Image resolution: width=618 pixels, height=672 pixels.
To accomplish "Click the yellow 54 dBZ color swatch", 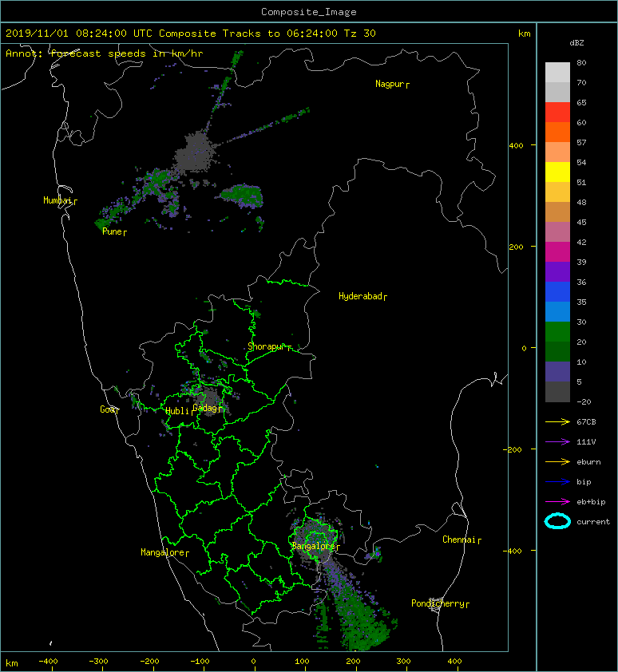I will 557,172.
